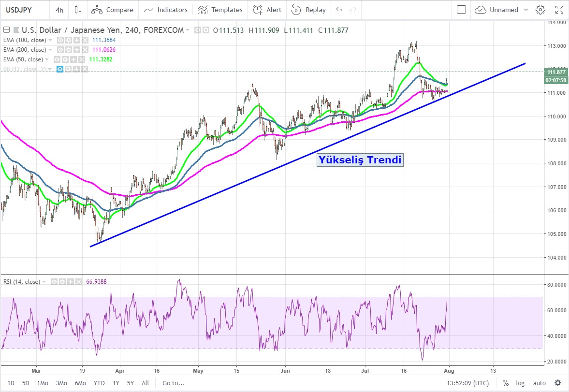Undo the last chart action
Image resolution: width=569 pixels, height=392 pixels.
click(x=339, y=10)
